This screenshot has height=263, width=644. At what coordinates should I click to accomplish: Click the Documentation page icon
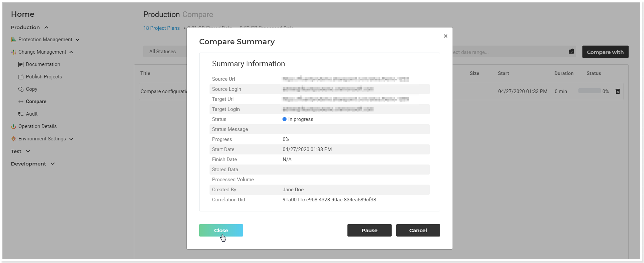coord(21,64)
